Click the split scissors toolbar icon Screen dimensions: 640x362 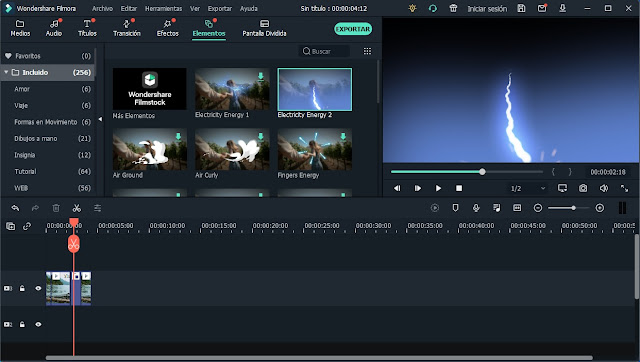76,208
